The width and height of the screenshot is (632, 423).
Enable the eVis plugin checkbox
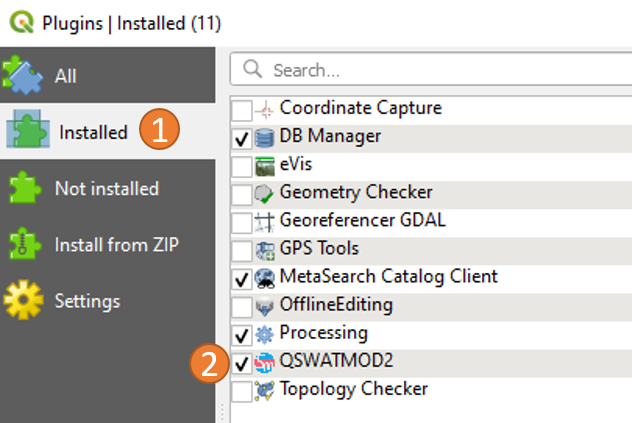click(x=242, y=167)
